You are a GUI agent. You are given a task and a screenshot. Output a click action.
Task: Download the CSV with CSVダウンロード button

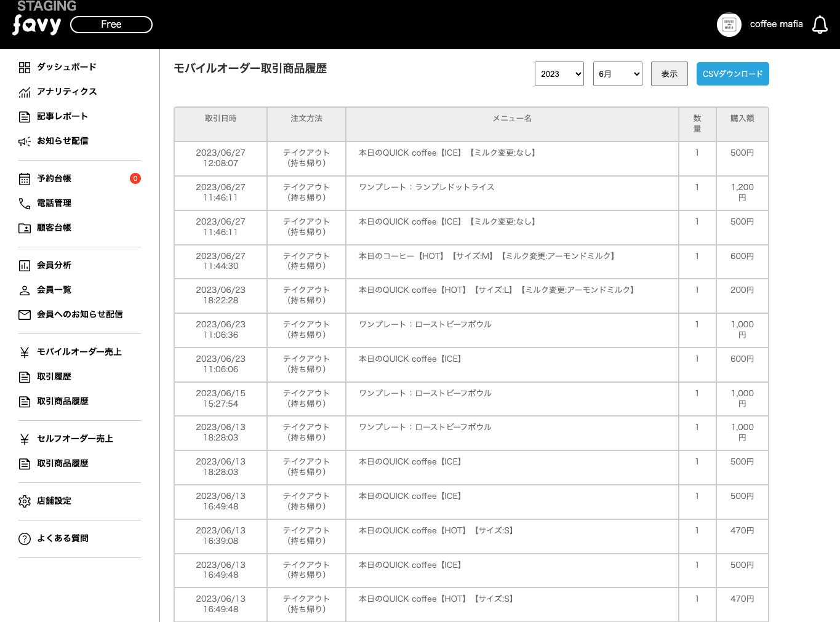(x=733, y=74)
